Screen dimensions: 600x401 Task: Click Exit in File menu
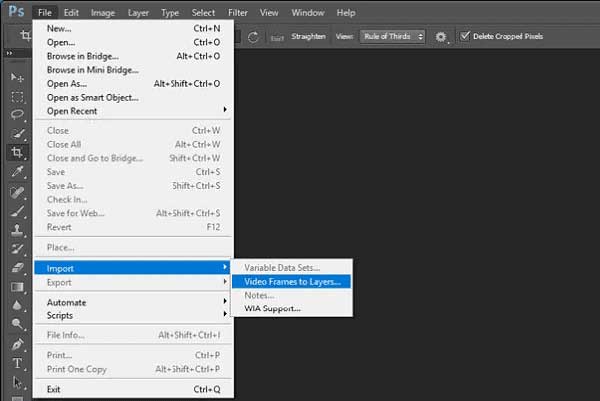pos(132,389)
